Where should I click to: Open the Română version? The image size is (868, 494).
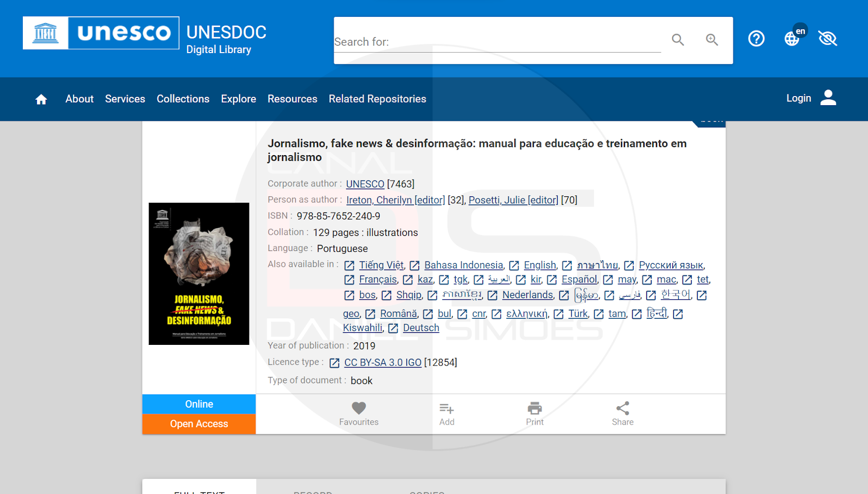tap(399, 313)
